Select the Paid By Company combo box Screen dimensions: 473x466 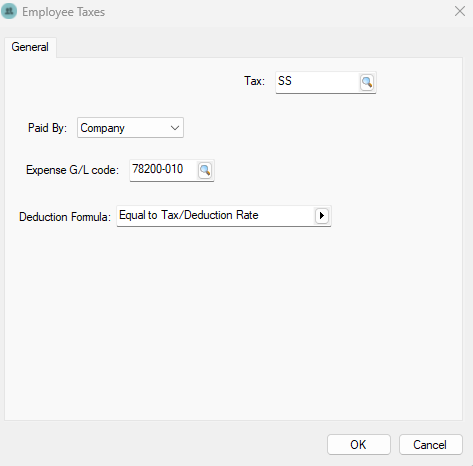pyautogui.click(x=130, y=128)
